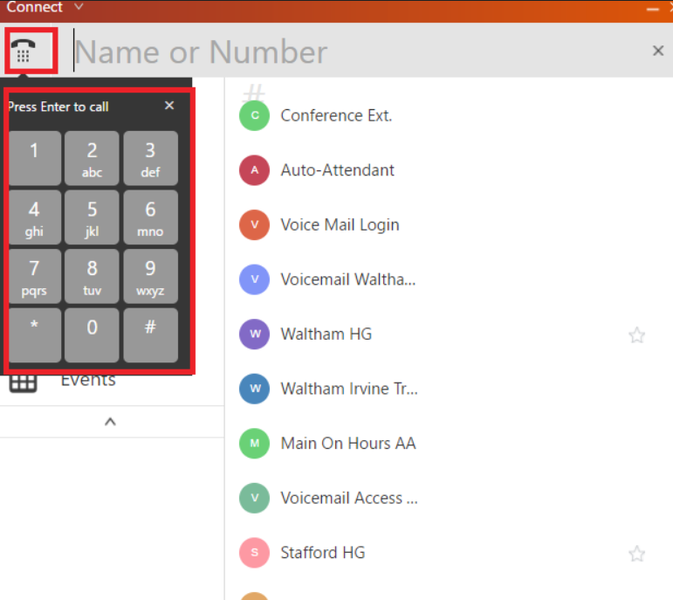Viewport: 673px width, 600px height.
Task: Select Auto-Attendant contact avatar
Action: 255,170
